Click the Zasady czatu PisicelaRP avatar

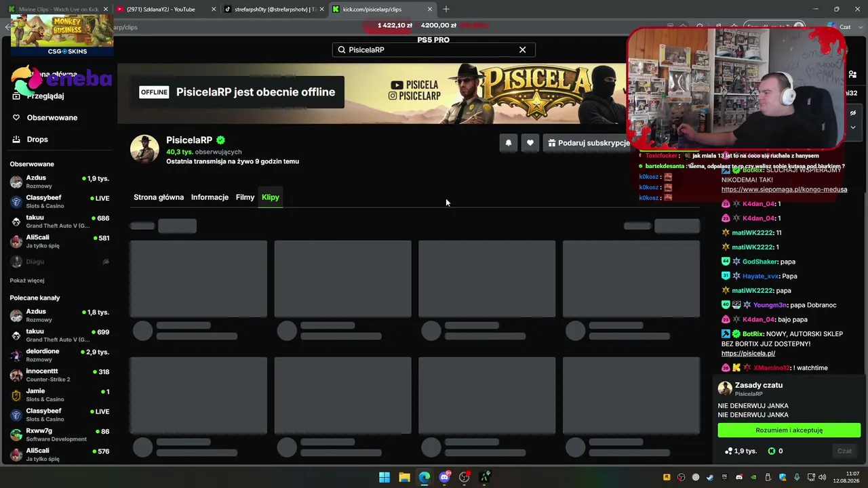(725, 388)
